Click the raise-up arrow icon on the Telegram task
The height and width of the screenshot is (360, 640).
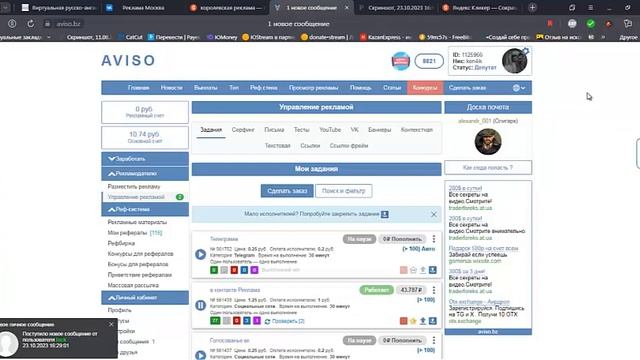[x=423, y=270]
